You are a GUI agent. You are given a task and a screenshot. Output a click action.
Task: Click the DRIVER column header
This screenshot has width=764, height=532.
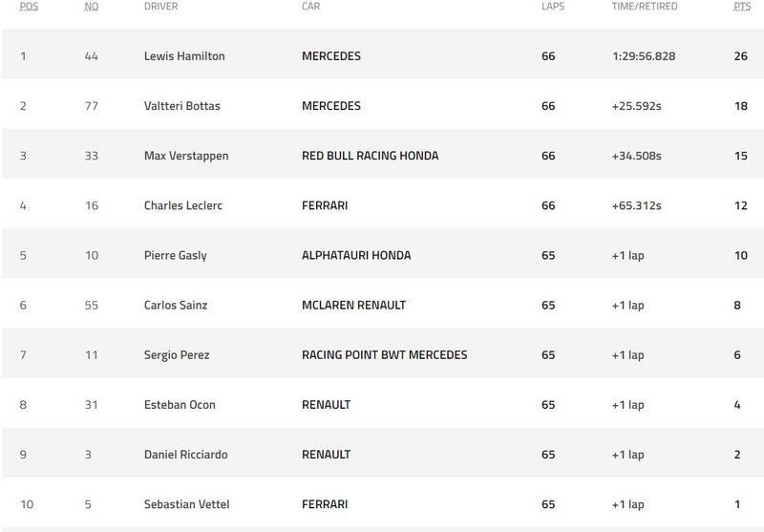coord(160,7)
